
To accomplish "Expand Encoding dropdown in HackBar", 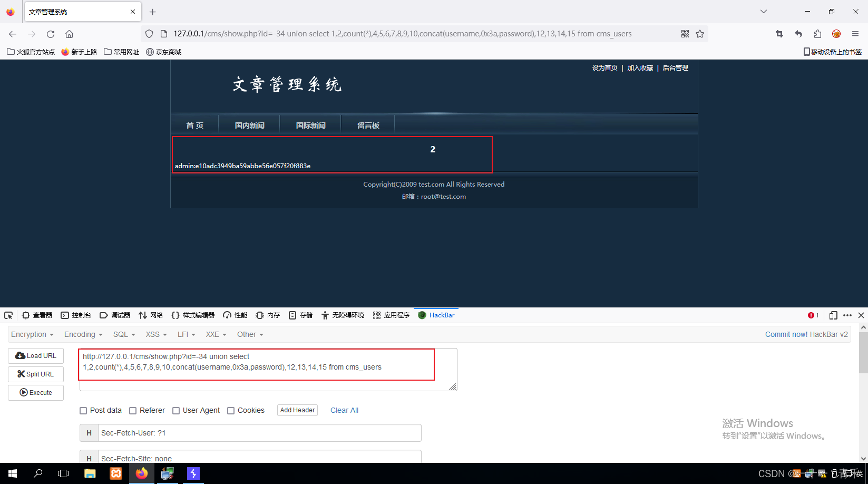I will tap(83, 334).
